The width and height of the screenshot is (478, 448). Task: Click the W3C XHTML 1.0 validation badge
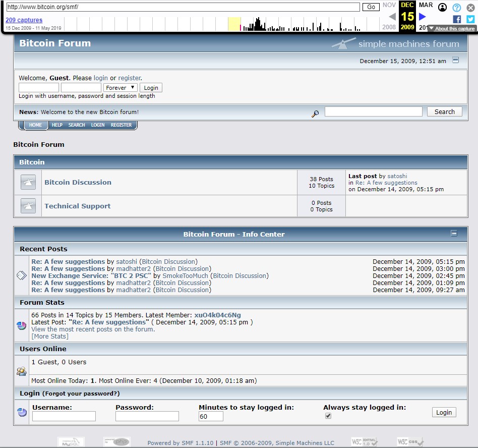click(x=364, y=442)
